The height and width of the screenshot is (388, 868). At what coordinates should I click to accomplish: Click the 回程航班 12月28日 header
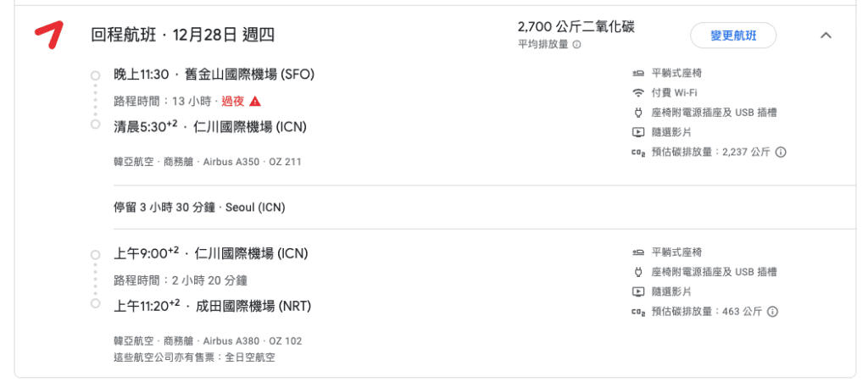(x=183, y=36)
